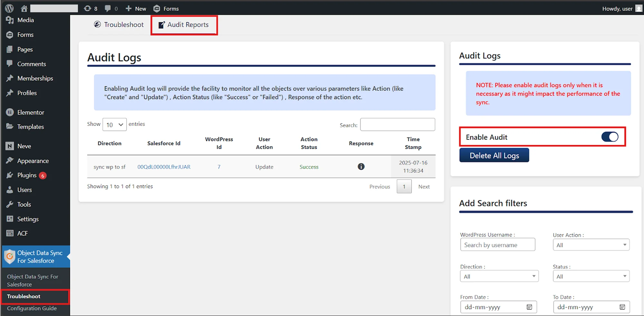Open Salesforce Id 00QdL00000LfhrJUAR link
Viewport: 644px width, 316px height.
tap(164, 167)
